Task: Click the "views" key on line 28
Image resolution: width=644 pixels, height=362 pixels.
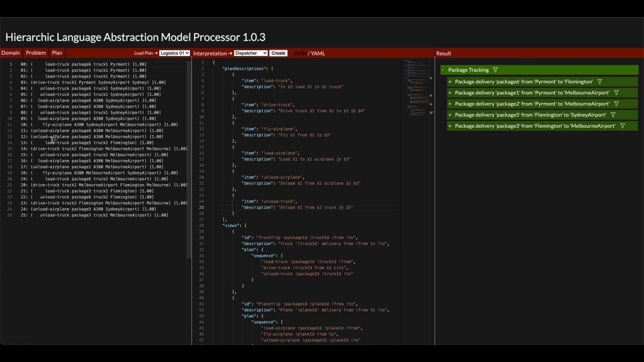Action: tap(231, 225)
